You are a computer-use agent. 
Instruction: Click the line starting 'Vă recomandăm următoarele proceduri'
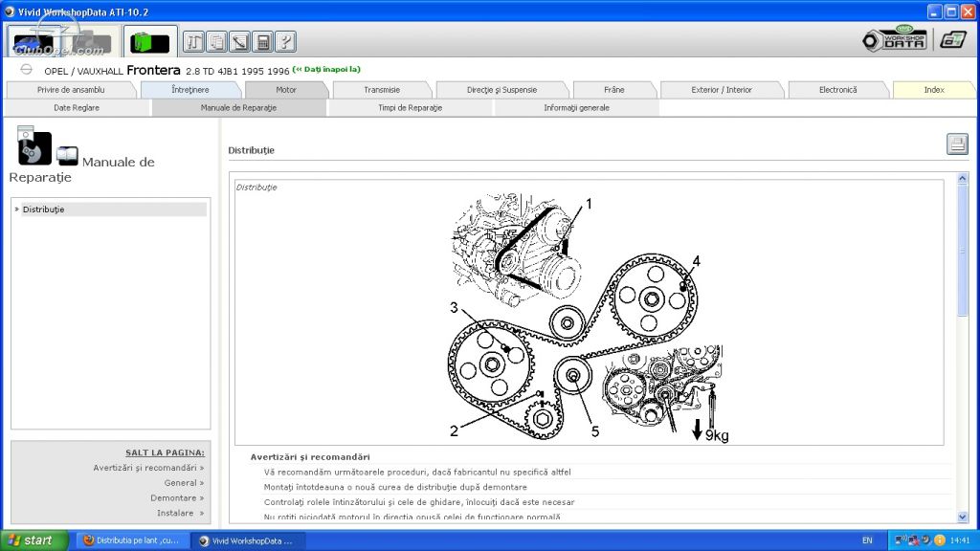point(417,473)
